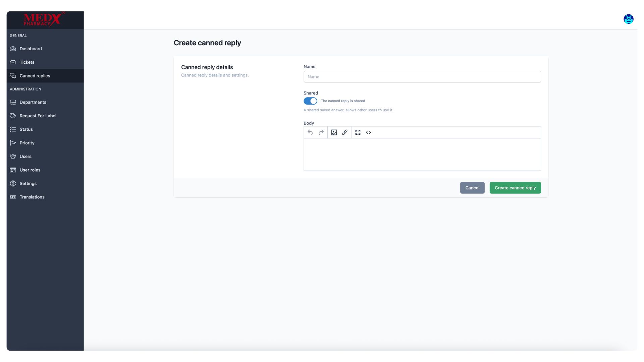Click the 'Canned reply details' section title

click(207, 67)
